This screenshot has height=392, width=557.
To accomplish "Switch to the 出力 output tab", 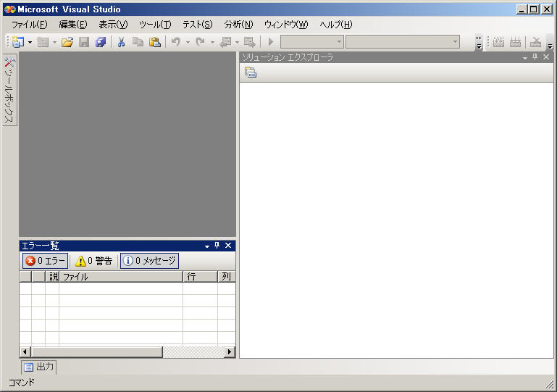I will pyautogui.click(x=38, y=367).
